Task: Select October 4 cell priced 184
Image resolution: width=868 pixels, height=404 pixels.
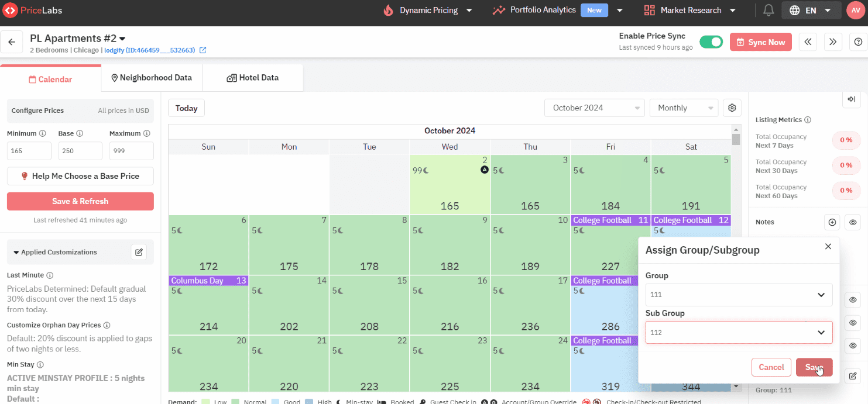Action: [x=610, y=184]
